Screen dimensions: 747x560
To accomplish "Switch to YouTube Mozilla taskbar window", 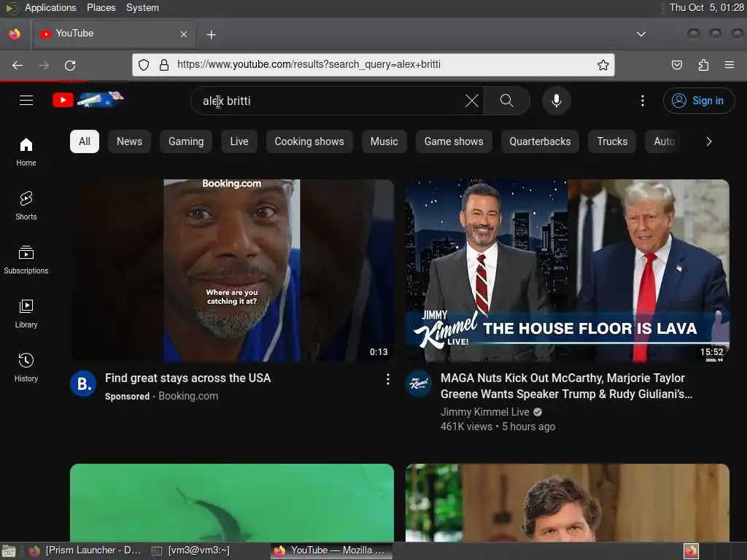I will coord(332,551).
